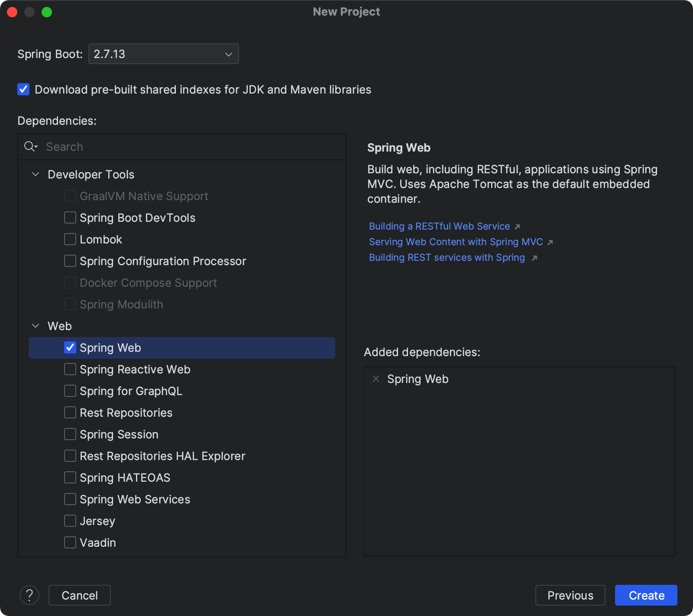The width and height of the screenshot is (693, 616).
Task: Click the Create button
Action: [646, 595]
